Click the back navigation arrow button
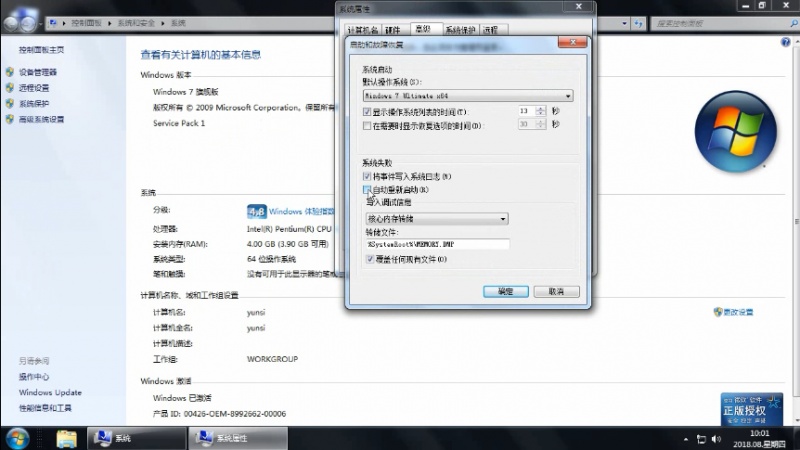The height and width of the screenshot is (450, 800). click(x=11, y=23)
